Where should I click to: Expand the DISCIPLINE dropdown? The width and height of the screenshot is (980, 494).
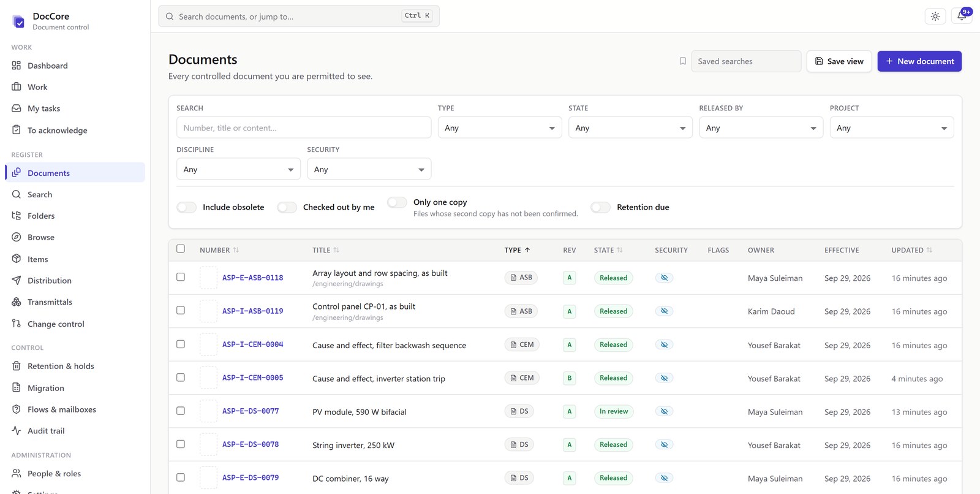tap(238, 169)
